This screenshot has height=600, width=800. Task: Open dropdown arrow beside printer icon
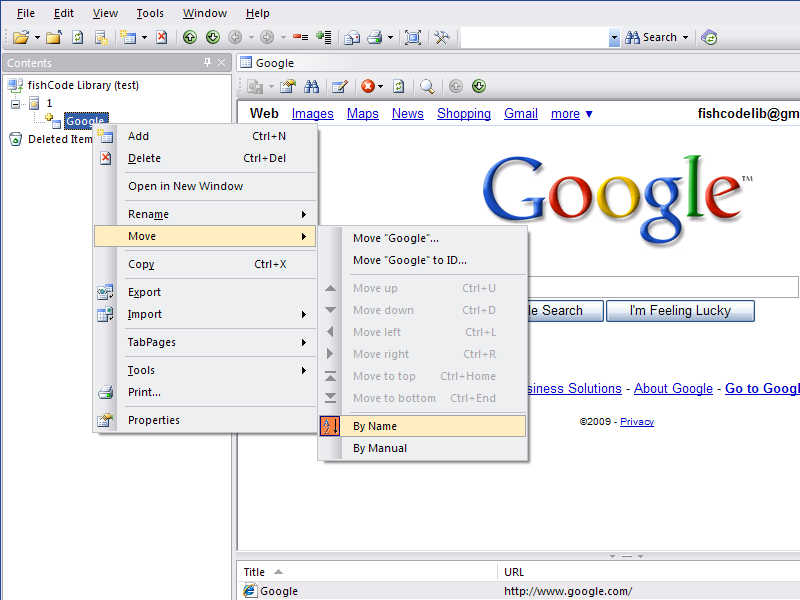390,37
